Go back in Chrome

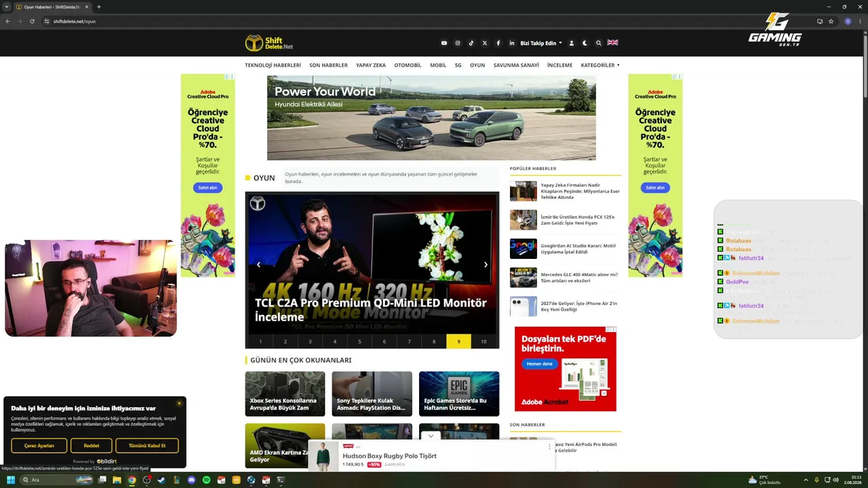pos(8,21)
